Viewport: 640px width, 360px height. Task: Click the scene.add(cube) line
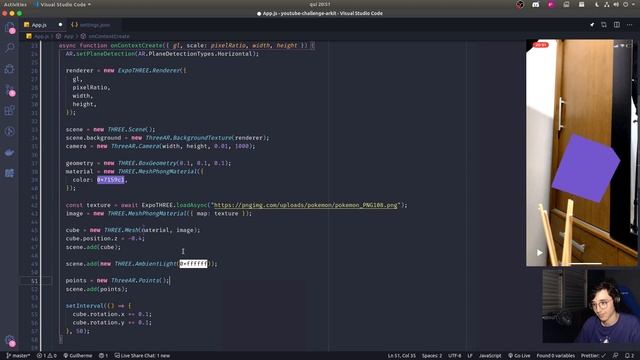(x=93, y=247)
